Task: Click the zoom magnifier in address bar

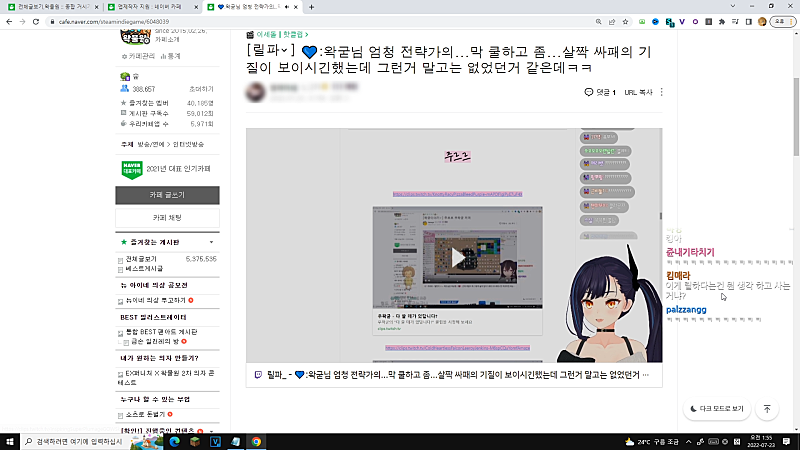Action: [x=598, y=22]
